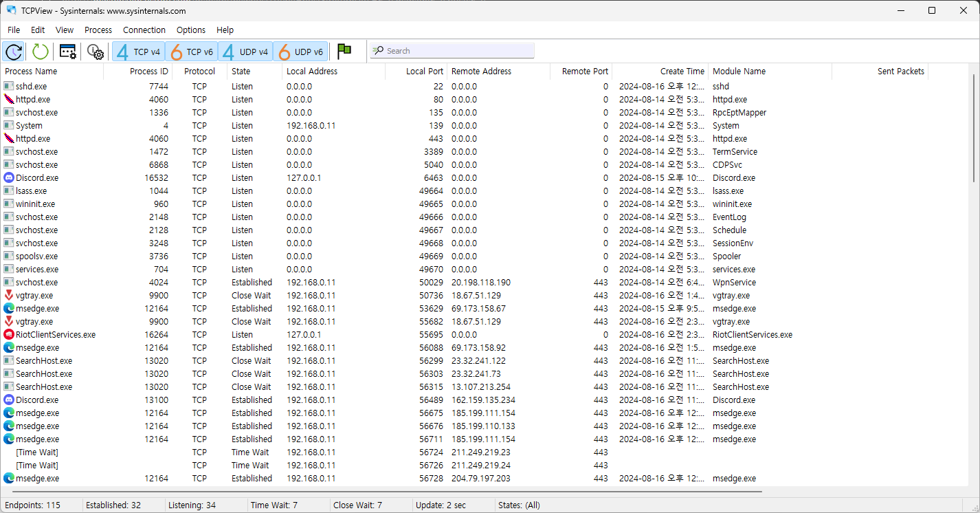Sort by Process Name column header

52,71
